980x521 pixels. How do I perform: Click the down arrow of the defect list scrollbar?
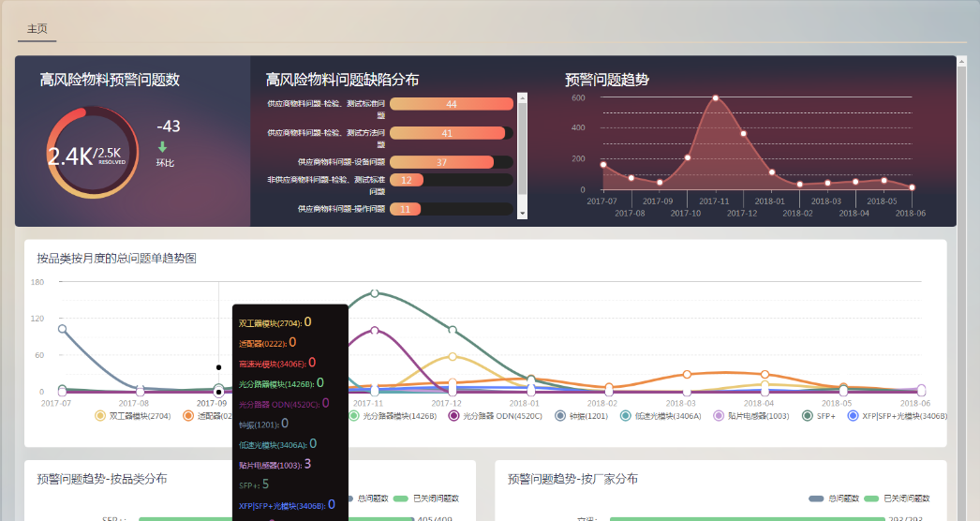[522, 214]
